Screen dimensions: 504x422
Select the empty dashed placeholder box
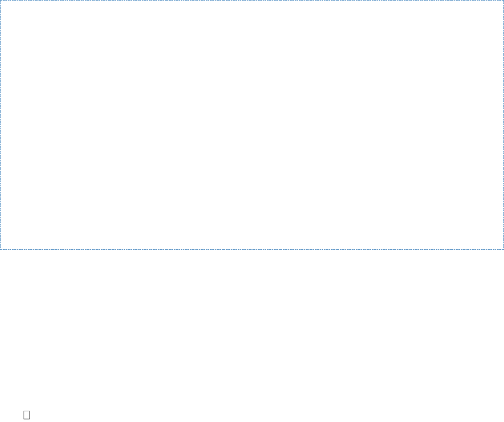tap(252, 125)
